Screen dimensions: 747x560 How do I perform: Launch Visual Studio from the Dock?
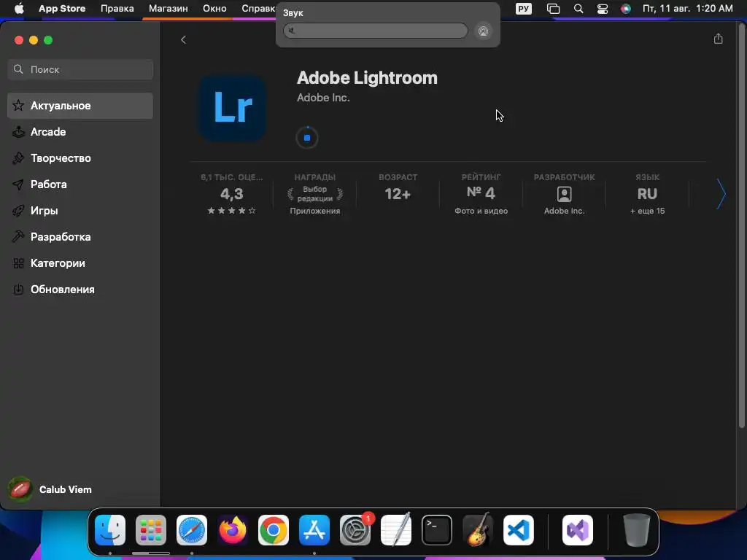[578, 530]
